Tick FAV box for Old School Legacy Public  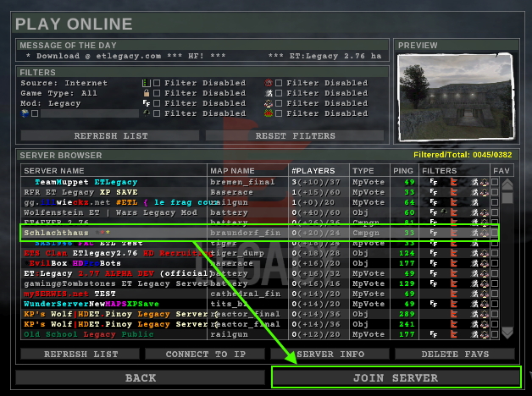[x=495, y=334]
